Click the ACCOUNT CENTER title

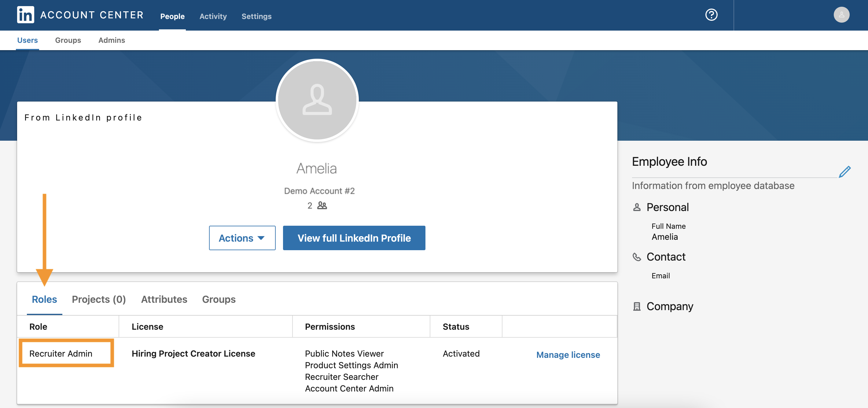click(92, 15)
